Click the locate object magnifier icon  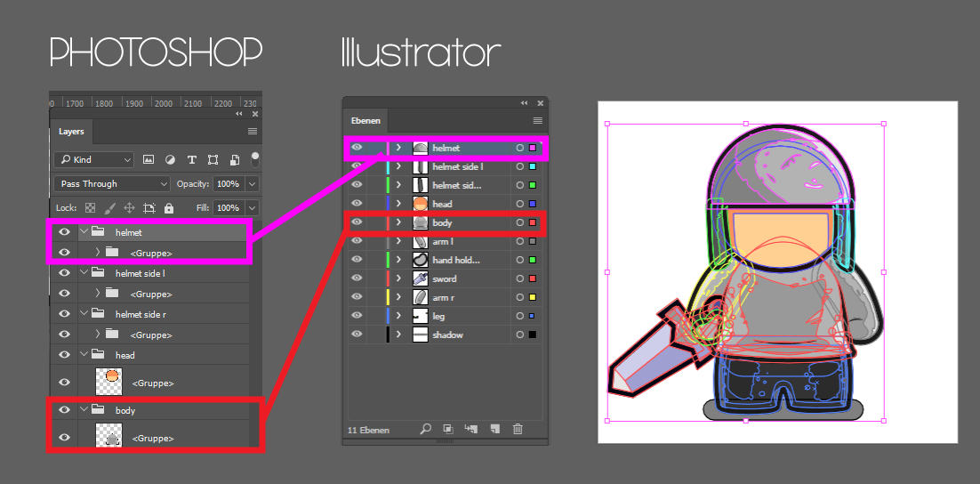pos(426,429)
